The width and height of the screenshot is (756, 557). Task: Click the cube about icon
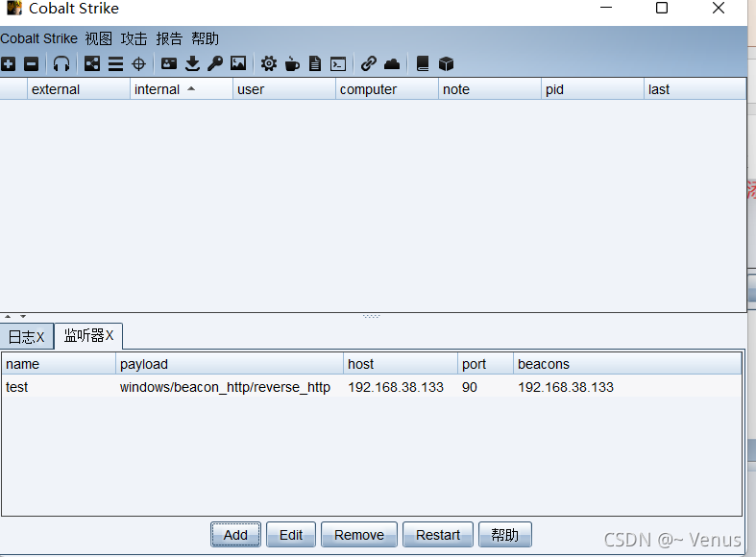point(446,63)
